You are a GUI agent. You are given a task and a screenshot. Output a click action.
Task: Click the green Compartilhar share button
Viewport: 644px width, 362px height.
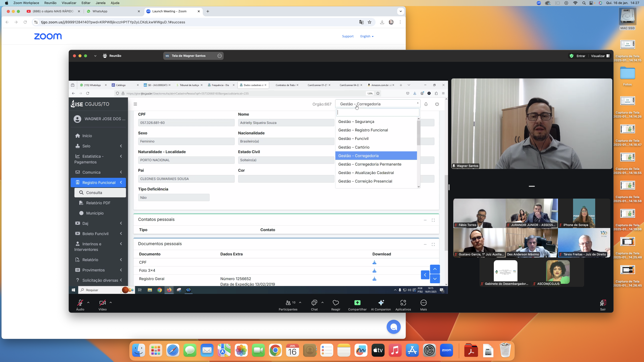coord(357,303)
